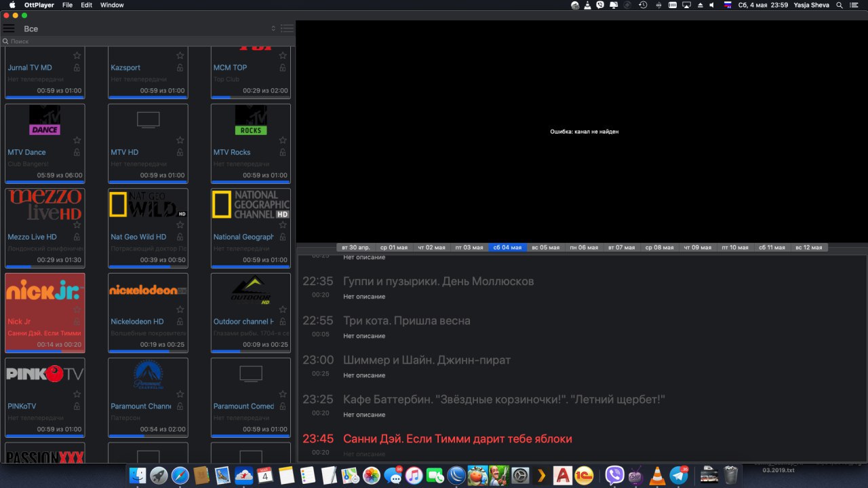This screenshot has width=868, height=488.
Task: Click Mezzo Live HD progress bar
Action: (45, 267)
